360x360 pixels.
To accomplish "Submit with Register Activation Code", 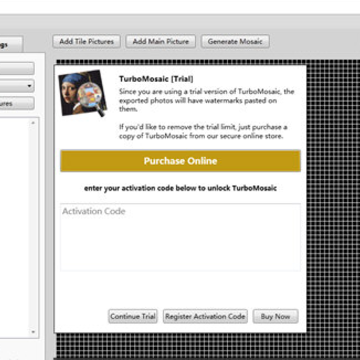I will (205, 316).
